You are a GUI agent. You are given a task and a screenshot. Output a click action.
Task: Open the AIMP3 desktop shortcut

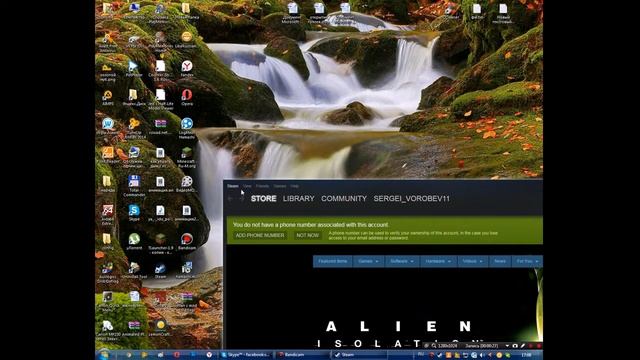point(108,97)
